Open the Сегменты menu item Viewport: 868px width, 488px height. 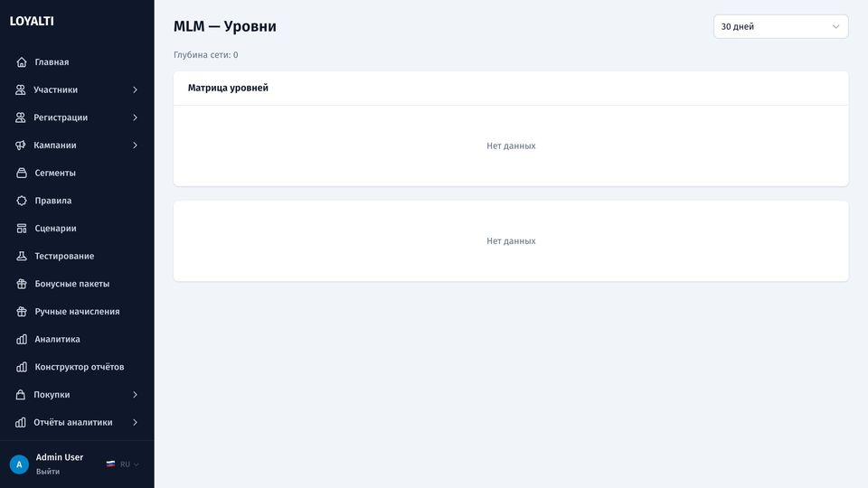(77, 173)
